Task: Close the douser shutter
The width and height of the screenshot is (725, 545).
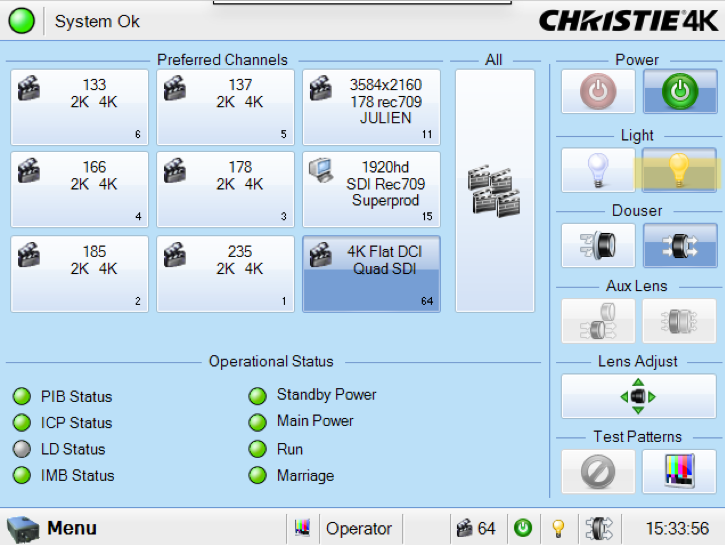Action: (598, 245)
